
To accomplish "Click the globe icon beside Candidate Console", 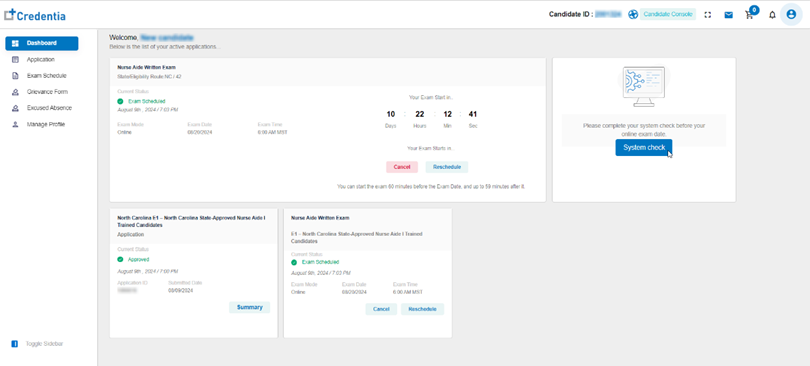I will 633,15.
